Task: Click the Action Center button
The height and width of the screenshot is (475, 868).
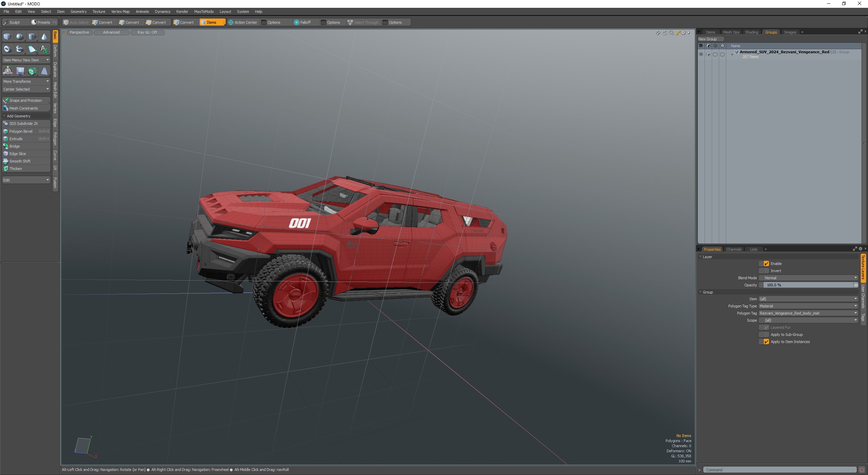Action: coord(243,22)
